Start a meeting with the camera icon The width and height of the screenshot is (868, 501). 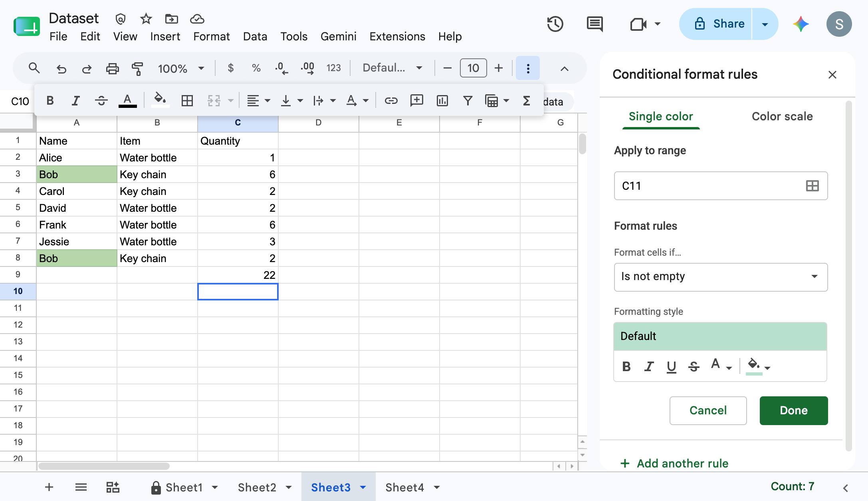coord(639,24)
